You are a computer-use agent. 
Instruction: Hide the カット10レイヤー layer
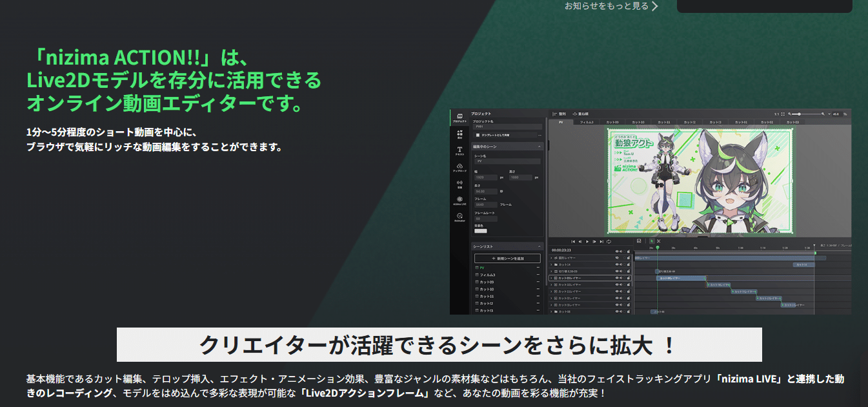617,284
